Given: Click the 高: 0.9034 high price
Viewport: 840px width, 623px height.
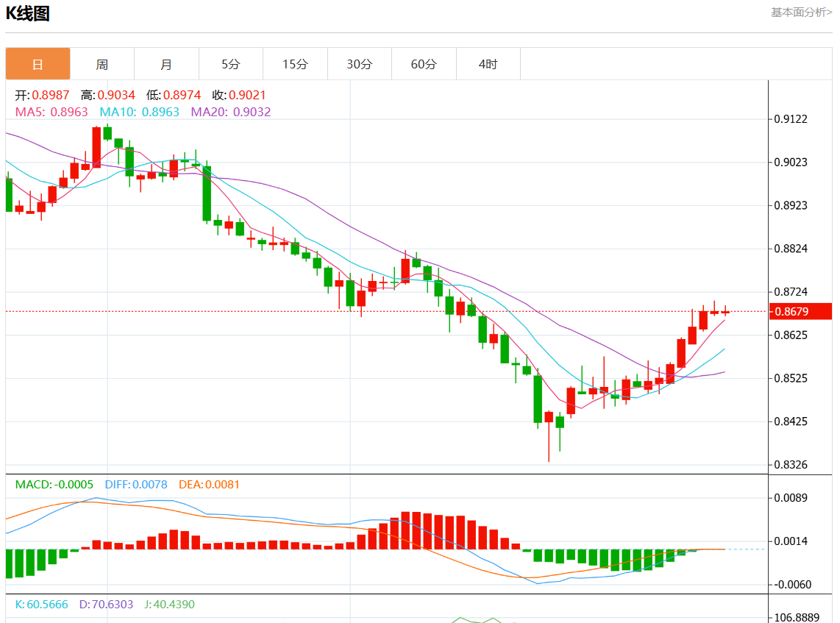Looking at the screenshot, I should [x=107, y=95].
